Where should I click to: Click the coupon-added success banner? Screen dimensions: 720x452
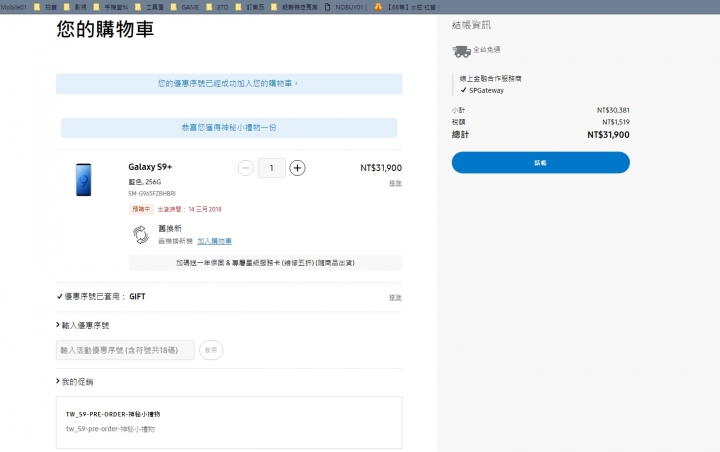(229, 84)
